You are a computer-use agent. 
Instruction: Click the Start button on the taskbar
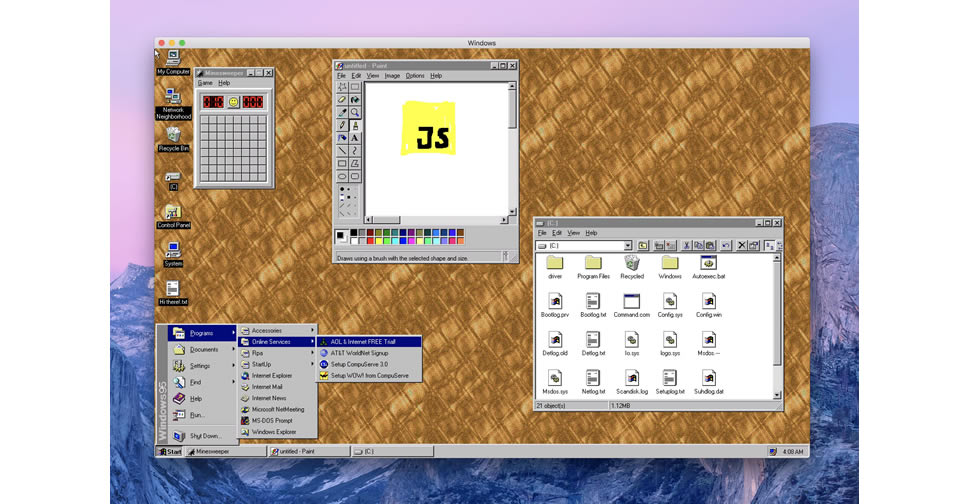(x=169, y=452)
